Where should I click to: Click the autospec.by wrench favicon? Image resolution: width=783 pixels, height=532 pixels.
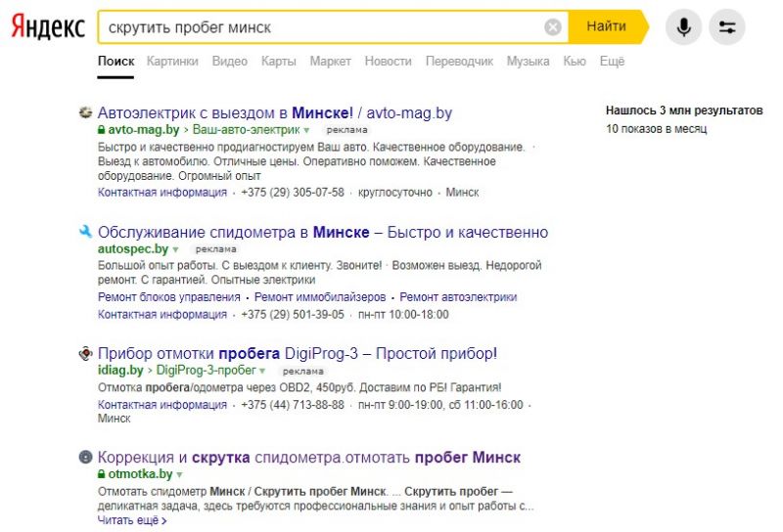pyautogui.click(x=86, y=232)
